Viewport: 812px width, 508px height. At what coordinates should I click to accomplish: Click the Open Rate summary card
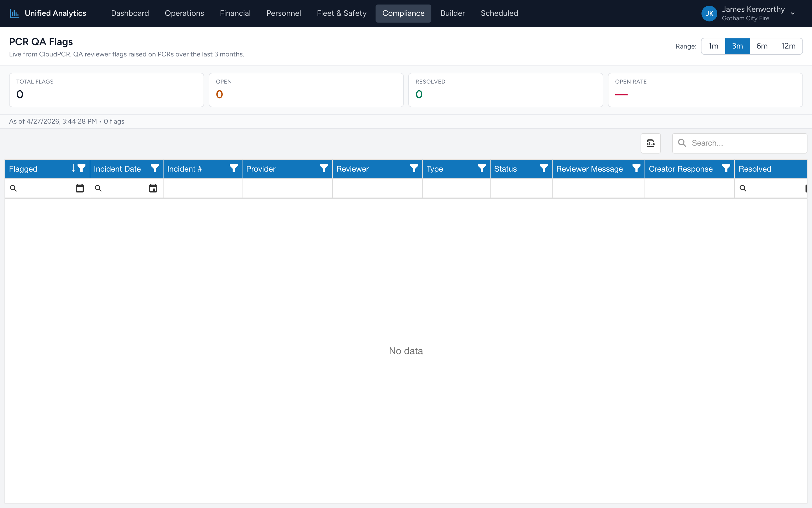click(x=705, y=90)
